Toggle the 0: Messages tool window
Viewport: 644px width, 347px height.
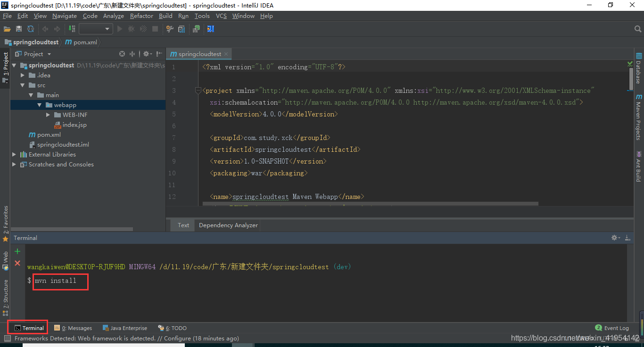pos(73,328)
